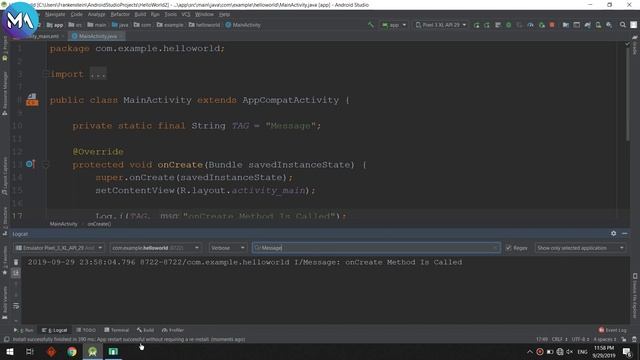Click the Make Project hammer icon
The image size is (640, 360).
[371, 25]
